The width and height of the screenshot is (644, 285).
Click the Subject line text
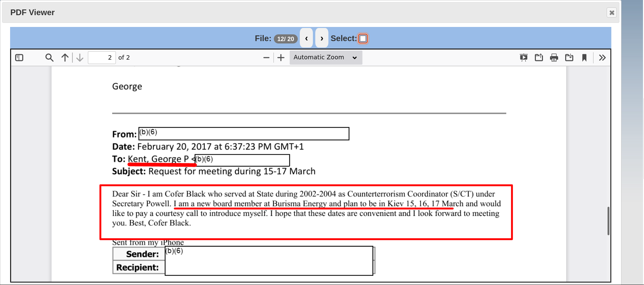click(x=214, y=171)
